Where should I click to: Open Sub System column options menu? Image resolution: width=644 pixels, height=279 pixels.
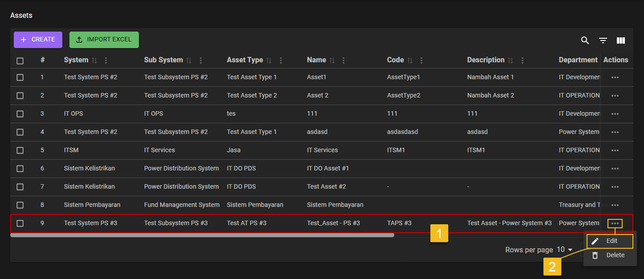click(201, 61)
